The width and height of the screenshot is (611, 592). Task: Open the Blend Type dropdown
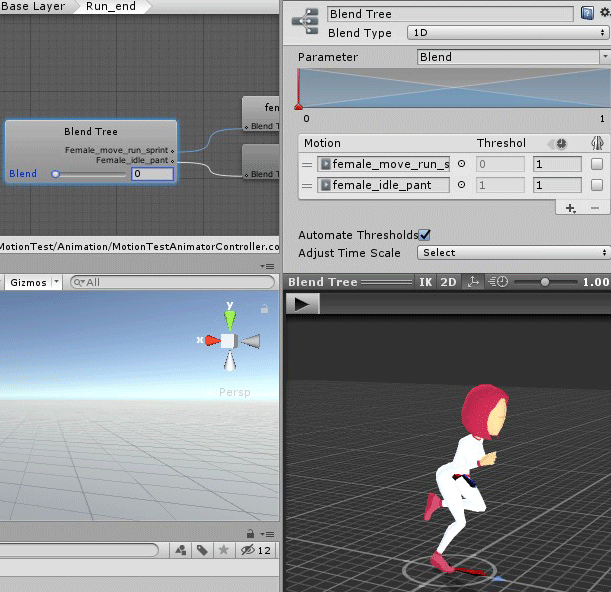point(507,33)
